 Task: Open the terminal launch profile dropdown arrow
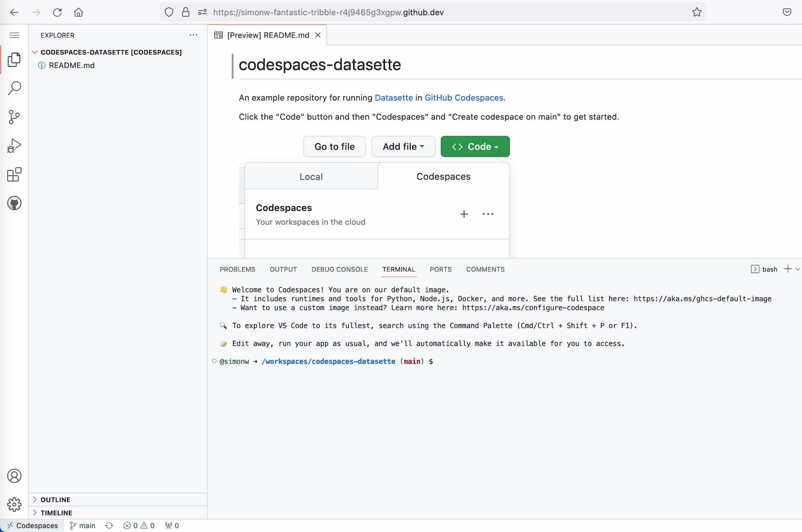(798, 269)
